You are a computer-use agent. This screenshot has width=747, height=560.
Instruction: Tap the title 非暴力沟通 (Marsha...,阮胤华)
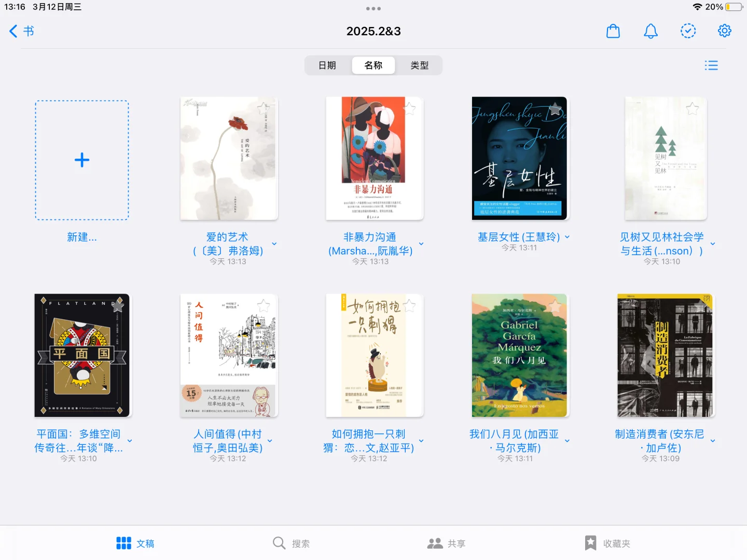pos(370,244)
